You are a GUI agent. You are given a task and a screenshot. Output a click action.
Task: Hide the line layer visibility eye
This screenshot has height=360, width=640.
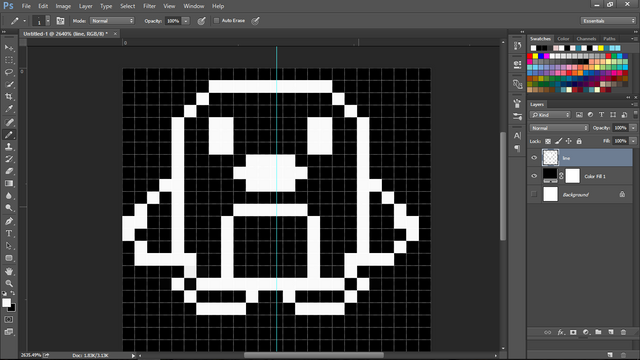coord(534,158)
